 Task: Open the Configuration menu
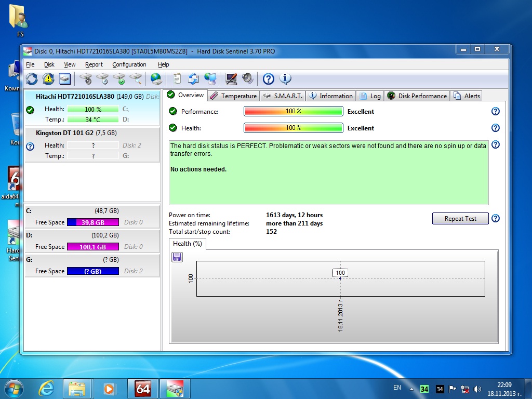click(x=129, y=64)
